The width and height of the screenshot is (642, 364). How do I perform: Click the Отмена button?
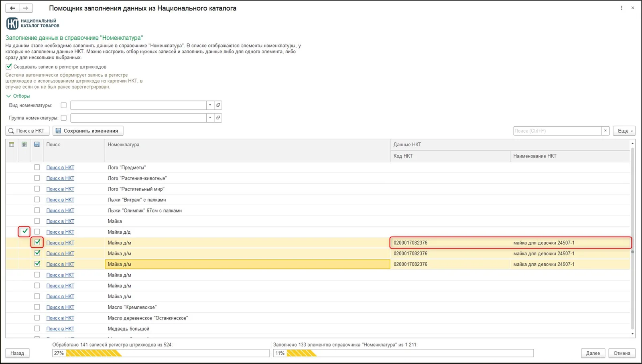click(x=622, y=353)
